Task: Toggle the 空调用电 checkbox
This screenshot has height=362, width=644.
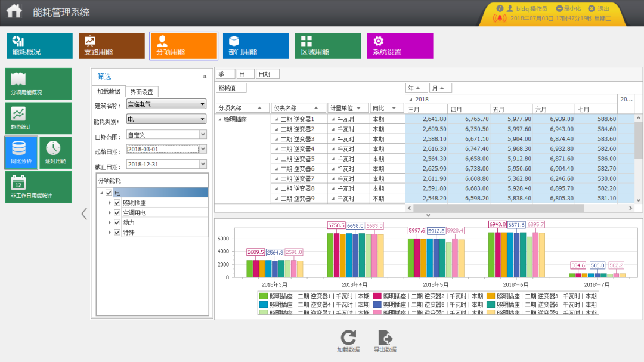Action: pyautogui.click(x=117, y=212)
